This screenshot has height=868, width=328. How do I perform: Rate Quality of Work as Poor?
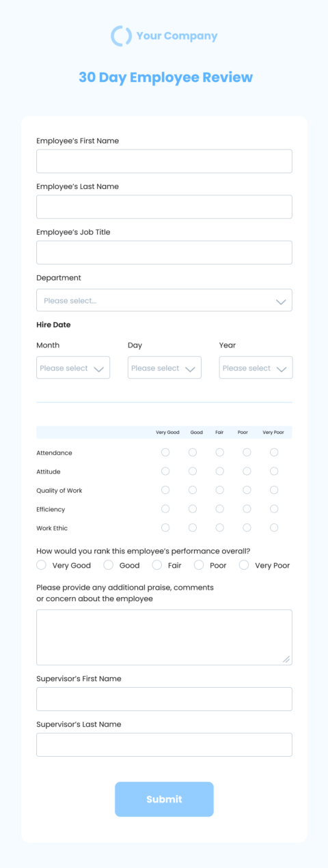coord(247,490)
